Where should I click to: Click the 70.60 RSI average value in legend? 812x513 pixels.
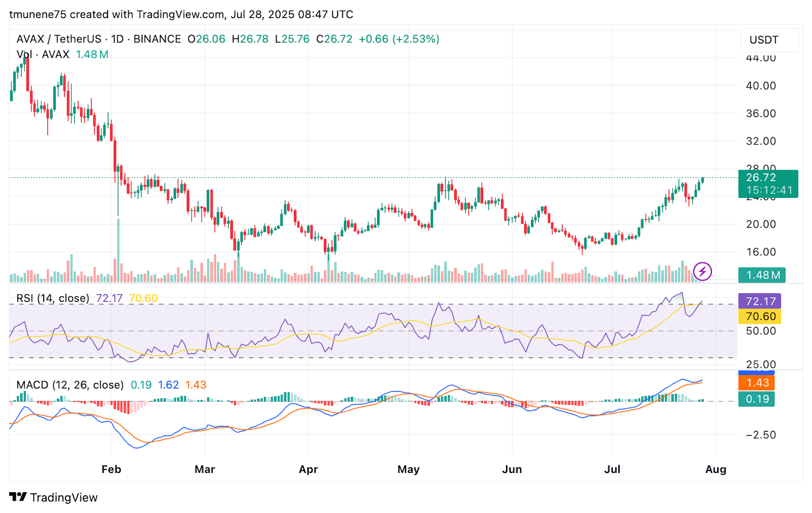[143, 298]
